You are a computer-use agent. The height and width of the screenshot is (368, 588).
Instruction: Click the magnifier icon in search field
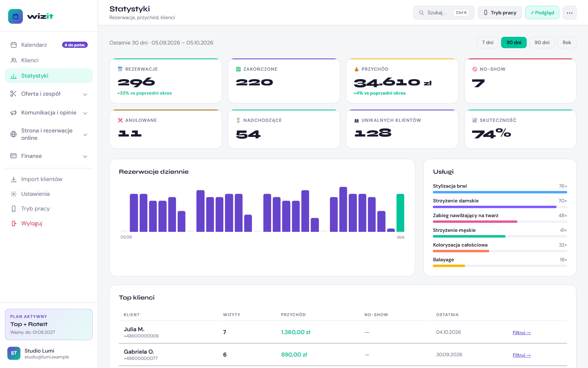[422, 13]
